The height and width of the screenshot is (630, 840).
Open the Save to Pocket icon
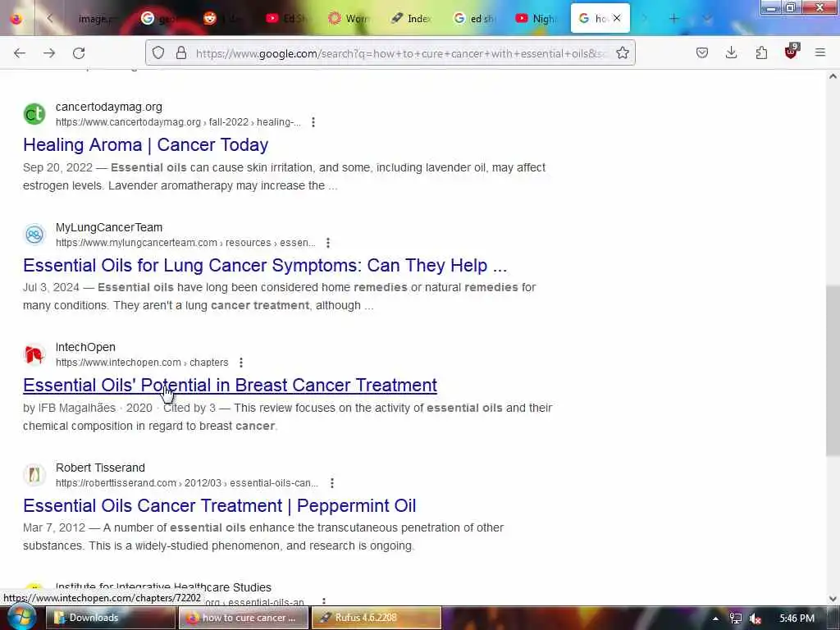tap(702, 53)
